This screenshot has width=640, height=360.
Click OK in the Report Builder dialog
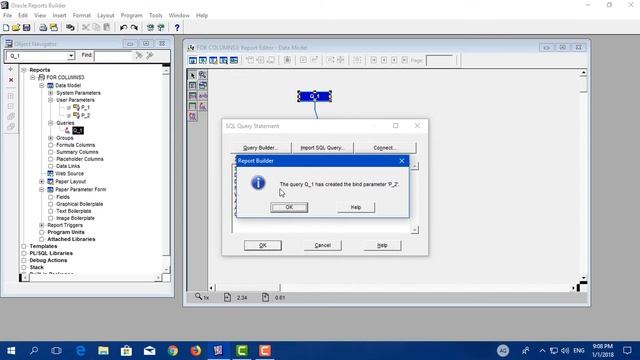coord(289,207)
